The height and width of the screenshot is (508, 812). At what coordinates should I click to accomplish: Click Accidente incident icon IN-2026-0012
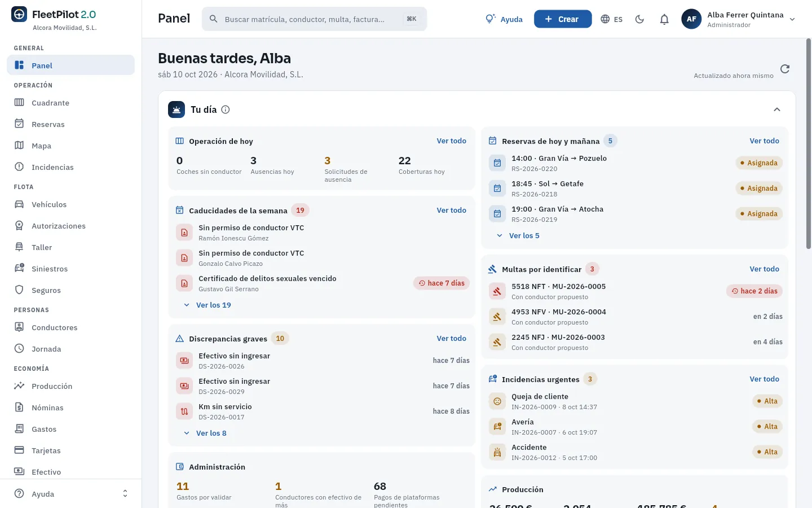497,452
